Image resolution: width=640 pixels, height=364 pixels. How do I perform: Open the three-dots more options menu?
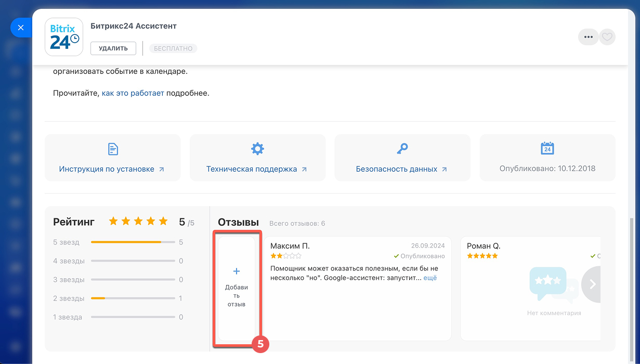[x=589, y=37]
